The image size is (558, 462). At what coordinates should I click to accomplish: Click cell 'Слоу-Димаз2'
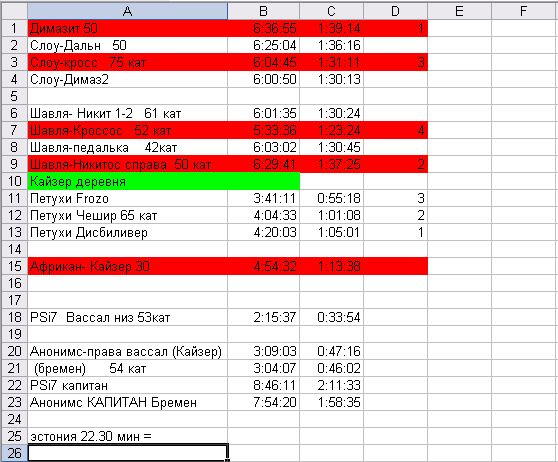tap(127, 79)
